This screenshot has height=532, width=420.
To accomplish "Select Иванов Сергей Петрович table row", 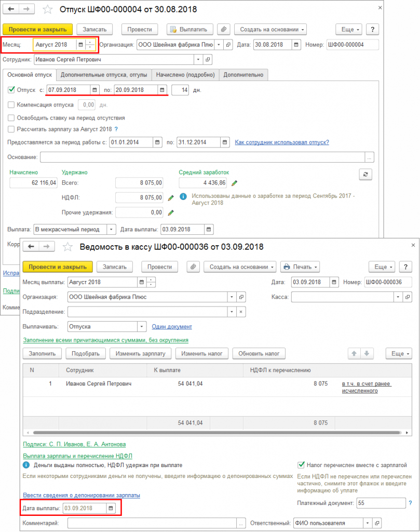I will click(x=218, y=387).
